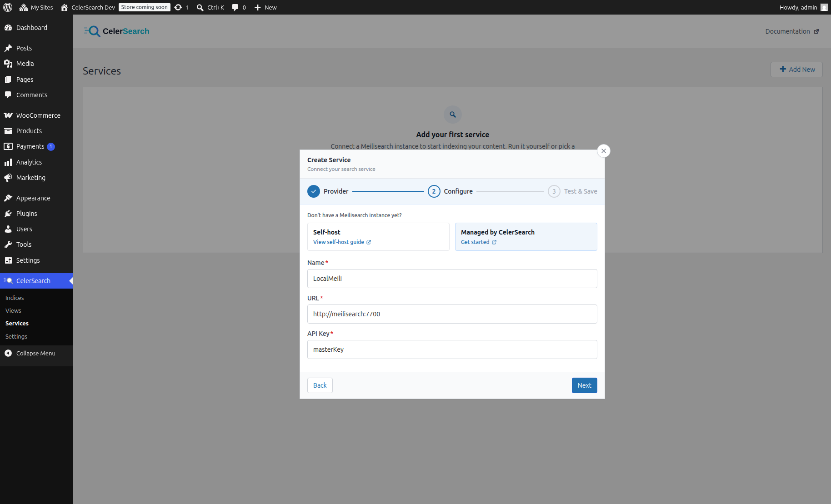Click the Add New service button
The height and width of the screenshot is (504, 831).
click(796, 70)
